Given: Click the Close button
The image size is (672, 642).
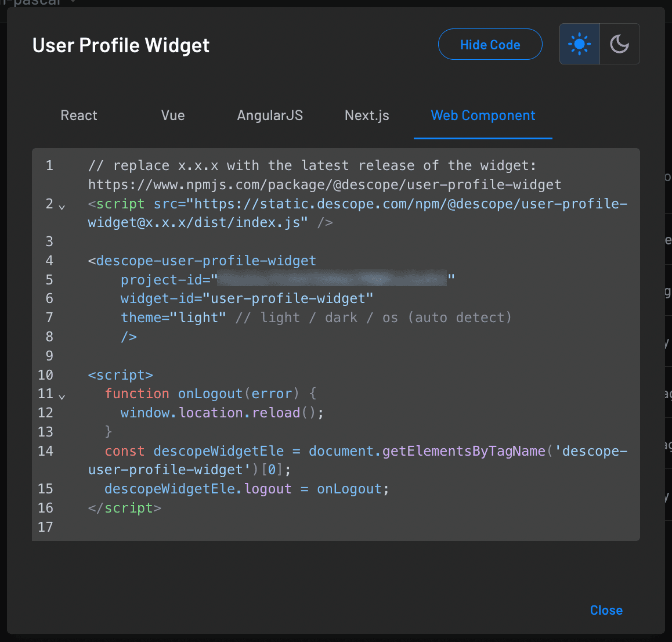Looking at the screenshot, I should tap(606, 610).
